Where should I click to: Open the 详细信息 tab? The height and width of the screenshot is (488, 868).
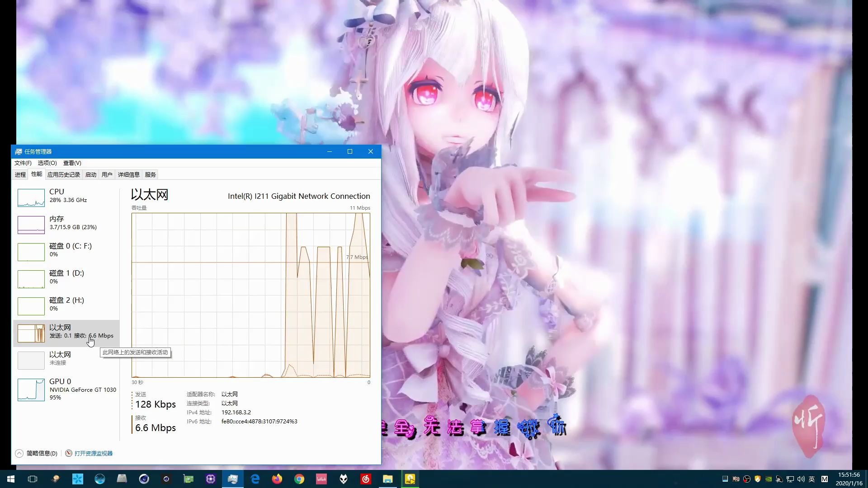(129, 175)
